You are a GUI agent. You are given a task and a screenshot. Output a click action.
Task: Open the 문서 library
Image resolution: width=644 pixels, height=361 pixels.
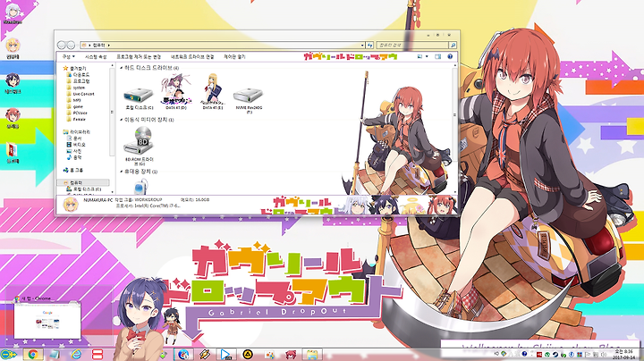[x=74, y=139]
